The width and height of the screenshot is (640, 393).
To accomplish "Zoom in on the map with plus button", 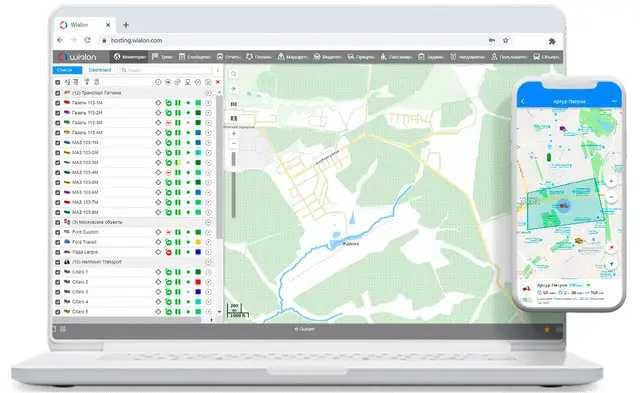I will click(x=234, y=133).
